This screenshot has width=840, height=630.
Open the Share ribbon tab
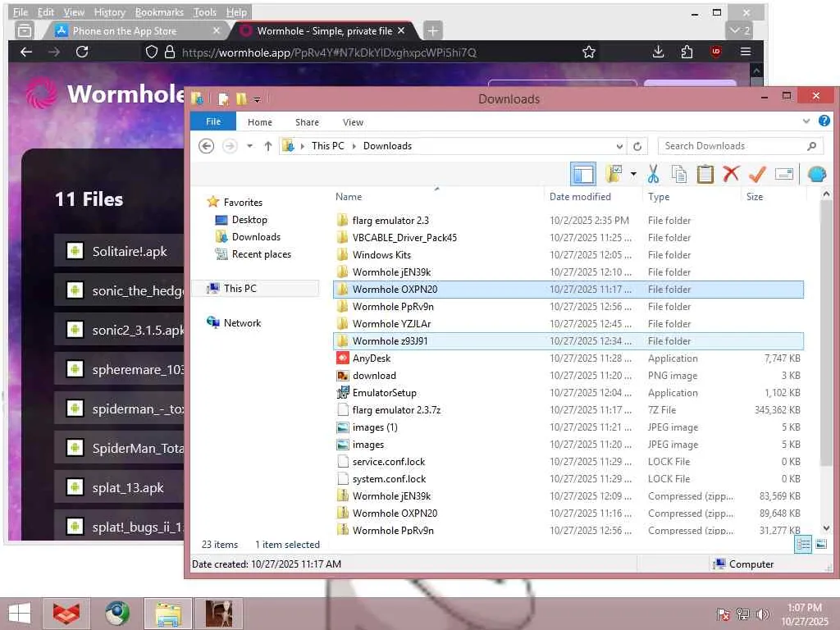click(x=307, y=122)
